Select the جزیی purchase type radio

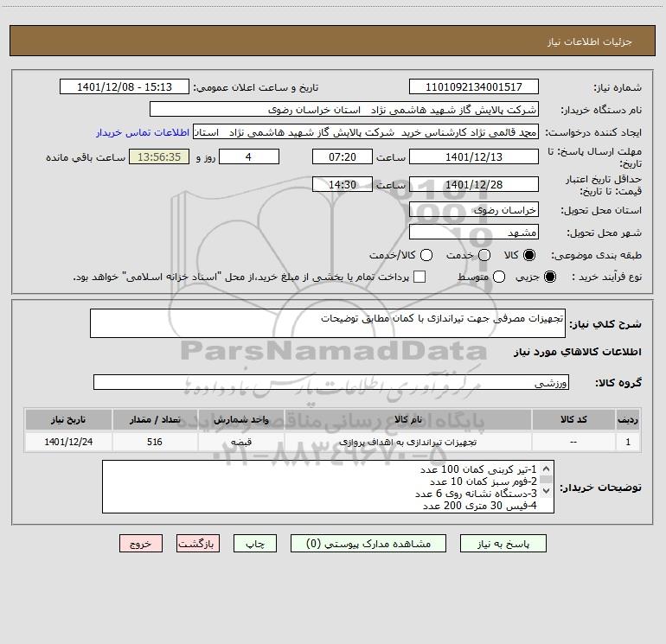point(550,277)
